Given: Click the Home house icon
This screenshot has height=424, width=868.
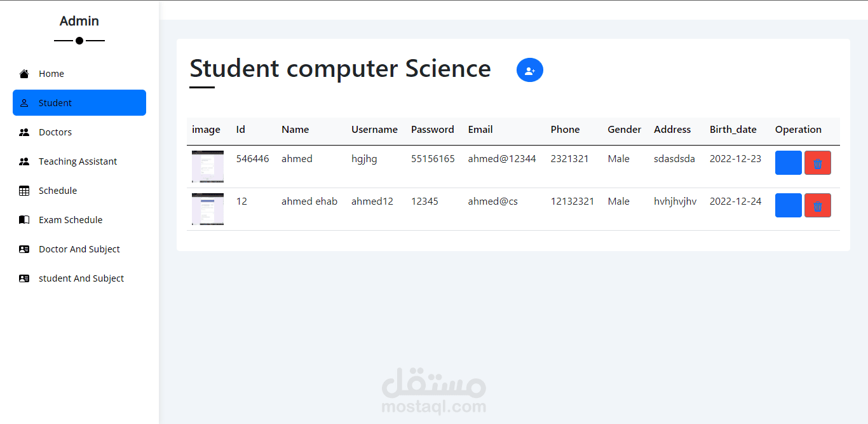Looking at the screenshot, I should 24,74.
